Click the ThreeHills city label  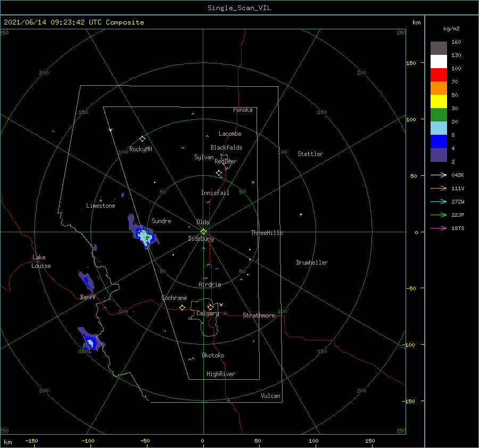pos(267,233)
